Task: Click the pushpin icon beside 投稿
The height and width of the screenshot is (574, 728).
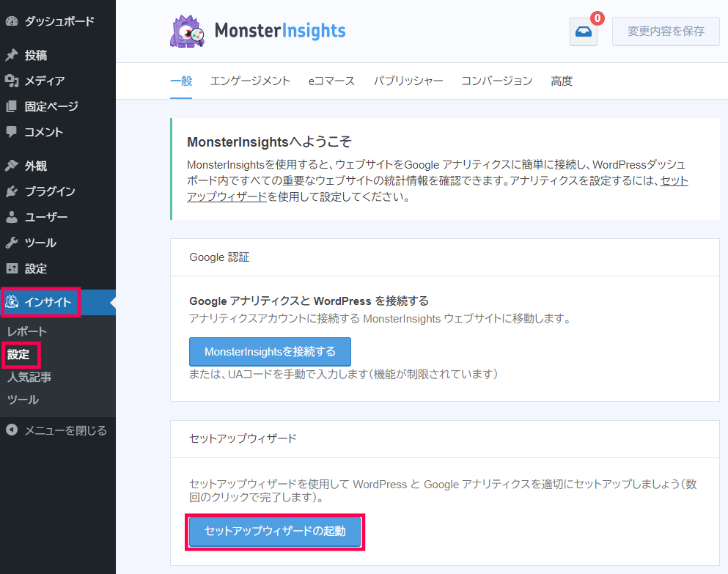Action: click(12, 55)
